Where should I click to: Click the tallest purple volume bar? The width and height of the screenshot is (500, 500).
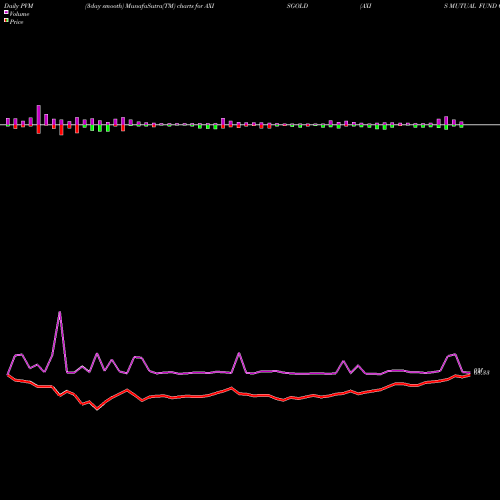click(x=39, y=115)
